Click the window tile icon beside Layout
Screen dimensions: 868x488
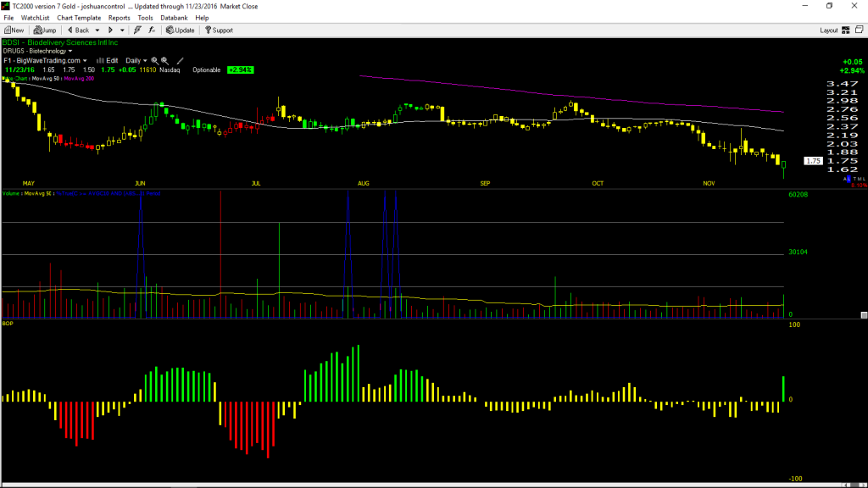860,30
